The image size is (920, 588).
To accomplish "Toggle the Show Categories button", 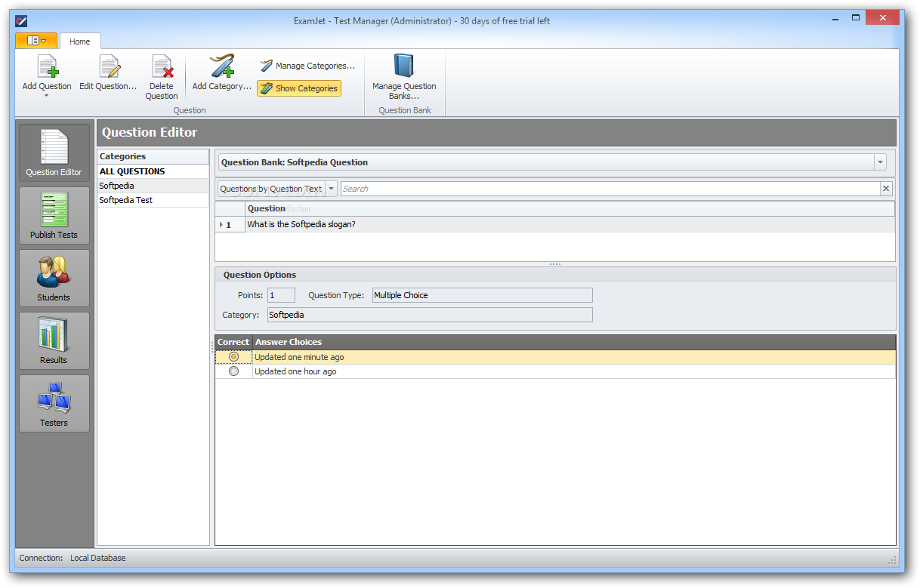I will click(299, 88).
